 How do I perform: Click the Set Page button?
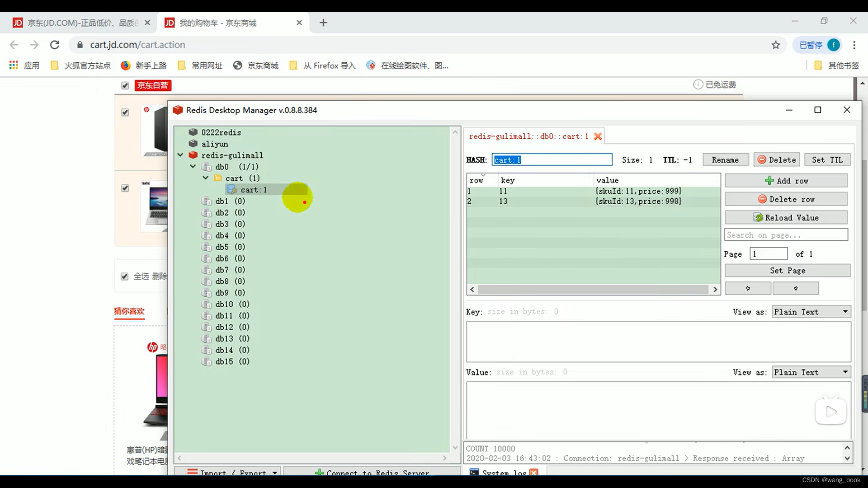[x=788, y=271]
